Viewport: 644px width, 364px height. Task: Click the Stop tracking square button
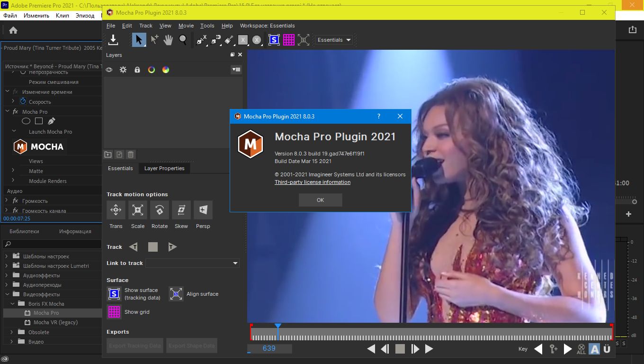(152, 247)
